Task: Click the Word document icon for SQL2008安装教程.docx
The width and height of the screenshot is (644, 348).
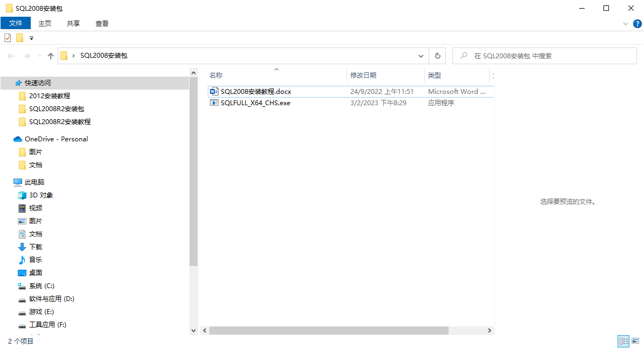Action: pyautogui.click(x=214, y=92)
